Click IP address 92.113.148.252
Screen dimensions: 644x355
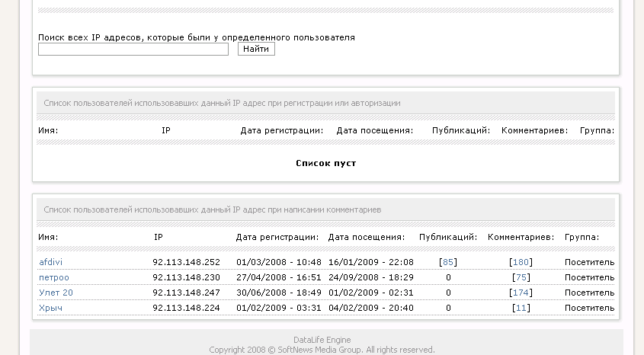[186, 262]
